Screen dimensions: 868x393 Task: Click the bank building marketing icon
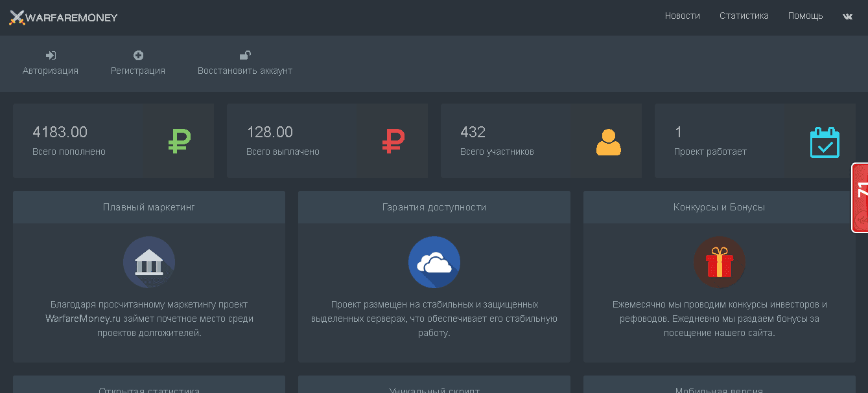(x=149, y=262)
